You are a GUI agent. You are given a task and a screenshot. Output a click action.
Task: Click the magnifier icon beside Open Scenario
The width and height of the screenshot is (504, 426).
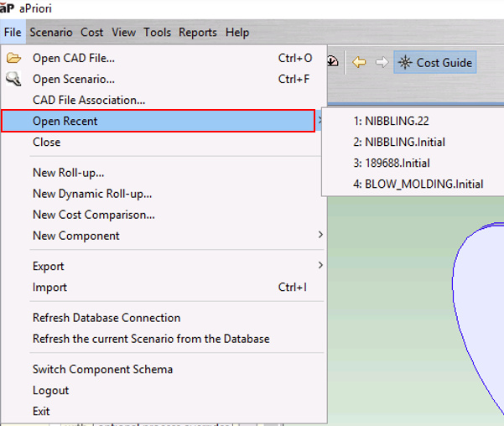point(13,79)
